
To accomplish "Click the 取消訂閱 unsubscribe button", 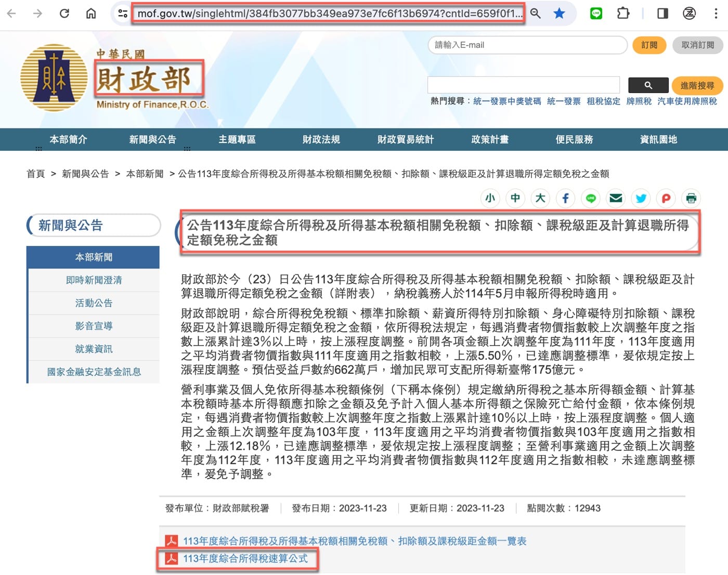I will point(698,45).
